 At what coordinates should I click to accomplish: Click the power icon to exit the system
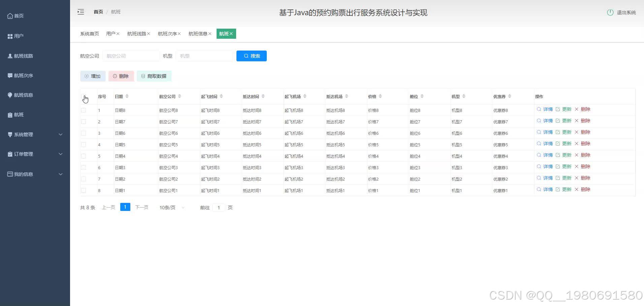(x=610, y=12)
